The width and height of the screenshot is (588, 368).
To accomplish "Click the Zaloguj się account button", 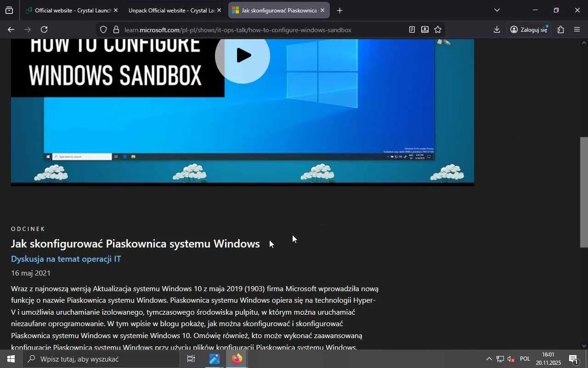I will (529, 30).
